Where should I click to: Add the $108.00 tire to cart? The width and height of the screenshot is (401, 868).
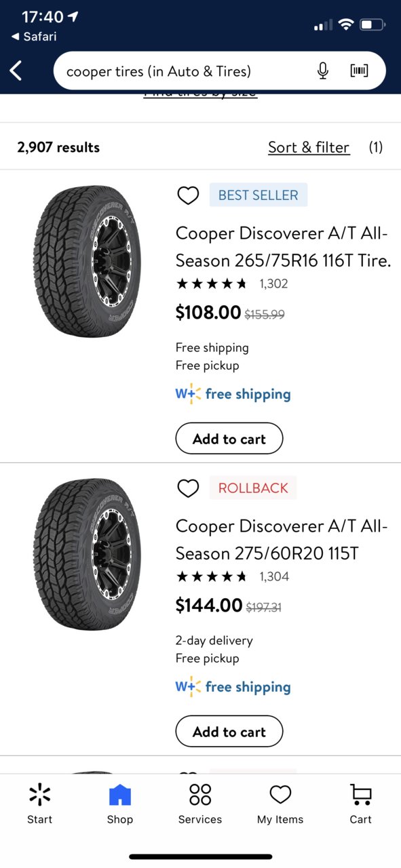point(229,439)
